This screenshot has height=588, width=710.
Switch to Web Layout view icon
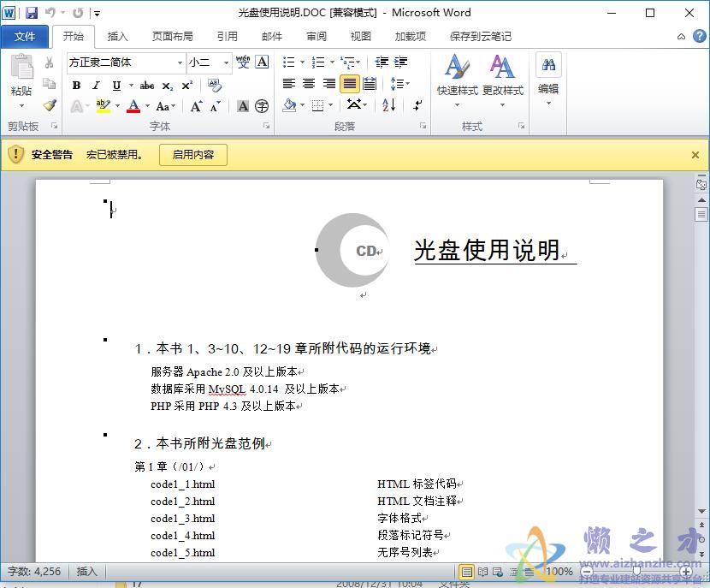click(x=498, y=572)
